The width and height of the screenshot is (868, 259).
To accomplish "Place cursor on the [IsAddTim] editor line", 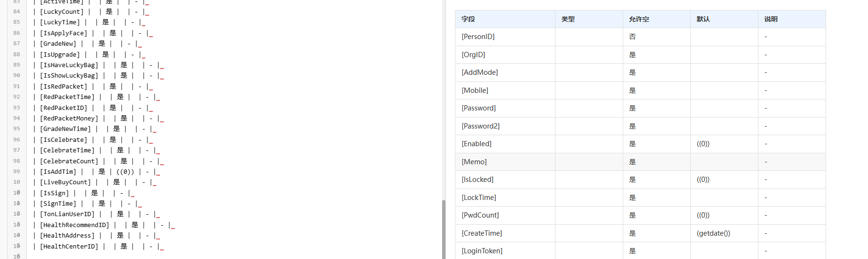I will (x=97, y=171).
